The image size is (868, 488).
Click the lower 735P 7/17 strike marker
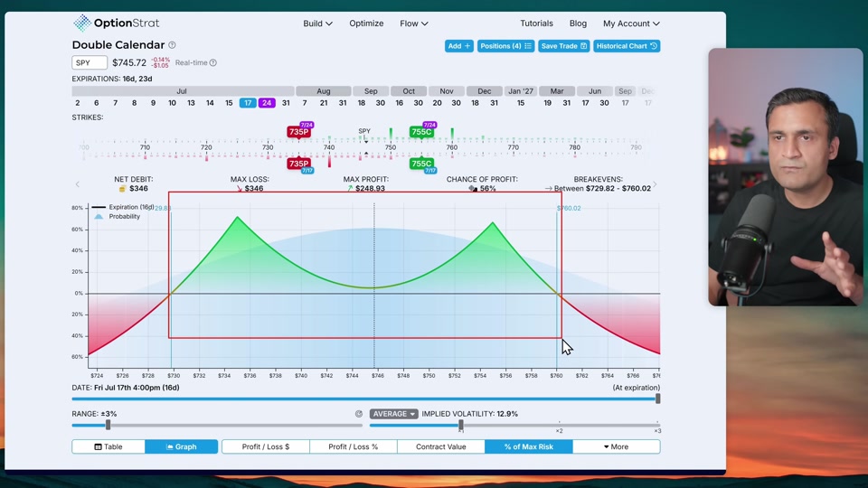pos(298,164)
